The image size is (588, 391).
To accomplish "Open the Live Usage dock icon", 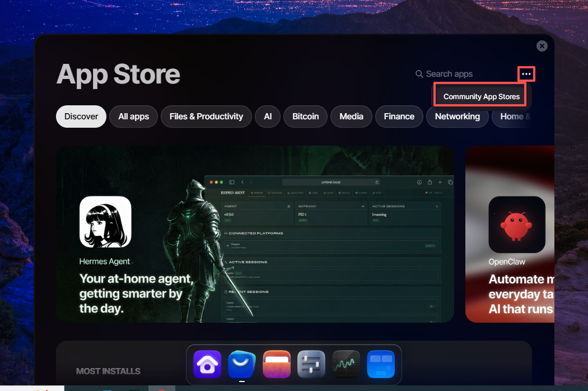I will coord(346,364).
